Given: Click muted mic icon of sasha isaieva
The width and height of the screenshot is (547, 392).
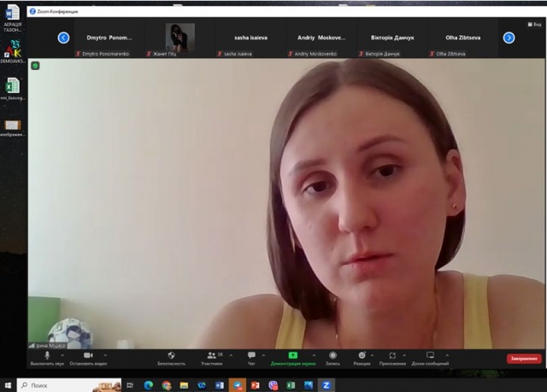Looking at the screenshot, I should click(x=220, y=54).
